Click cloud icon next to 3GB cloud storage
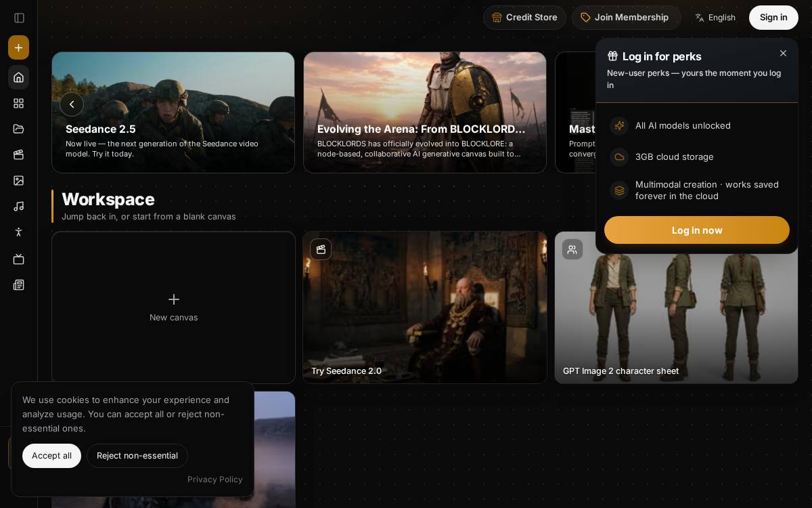Screen dimensions: 812x508 pos(619,157)
